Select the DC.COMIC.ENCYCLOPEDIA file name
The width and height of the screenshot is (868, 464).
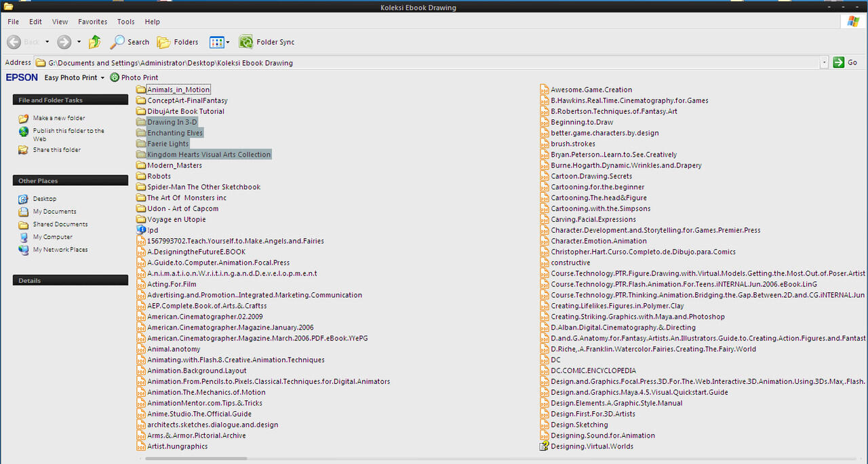593,371
